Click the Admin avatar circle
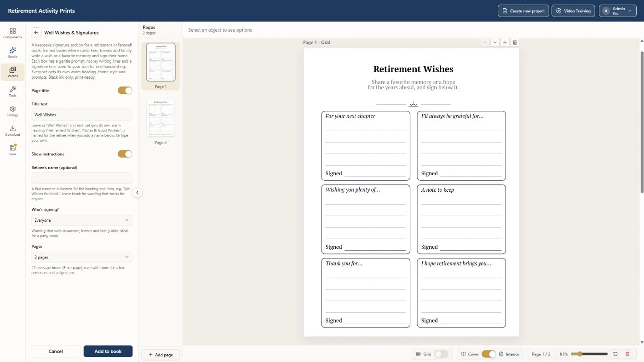This screenshot has height=362, width=644. pos(606,11)
